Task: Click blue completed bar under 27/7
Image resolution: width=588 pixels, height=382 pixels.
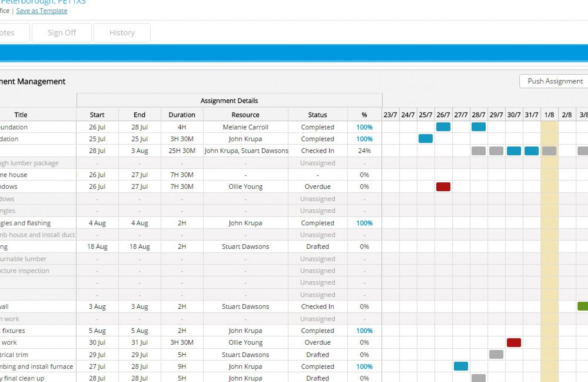Action: click(461, 366)
